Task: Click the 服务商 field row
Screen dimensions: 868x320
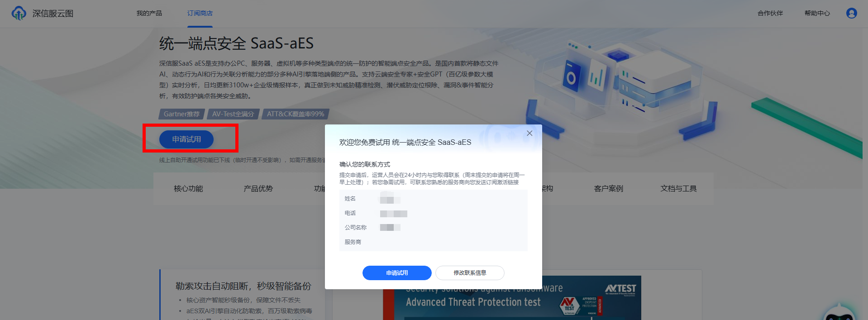Action: click(434, 242)
